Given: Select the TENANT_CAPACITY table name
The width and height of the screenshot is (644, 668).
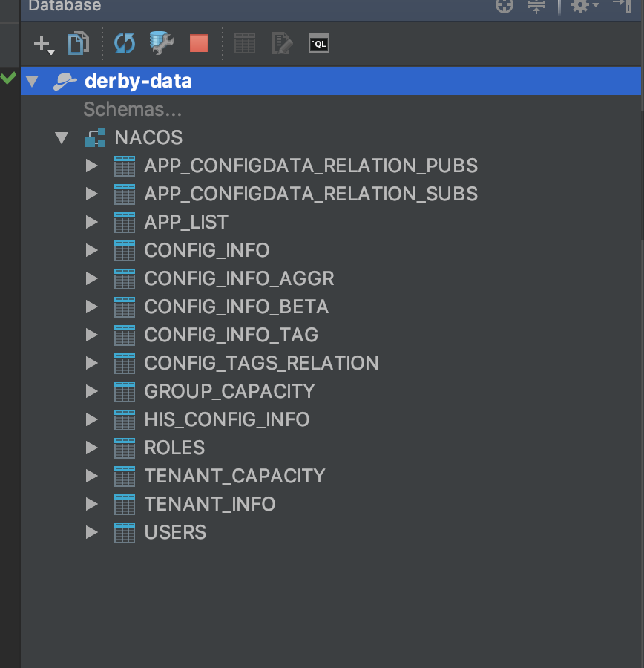Looking at the screenshot, I should [x=234, y=476].
